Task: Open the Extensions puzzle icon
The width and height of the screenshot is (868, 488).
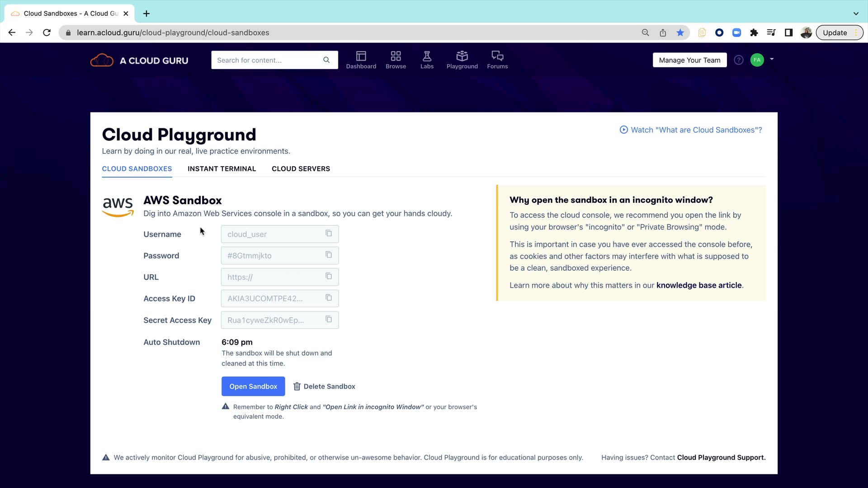Action: point(754,33)
